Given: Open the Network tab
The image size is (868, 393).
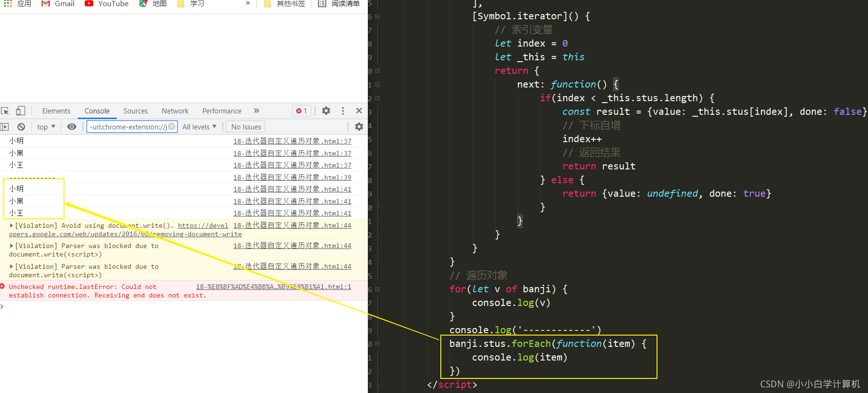Looking at the screenshot, I should point(175,111).
